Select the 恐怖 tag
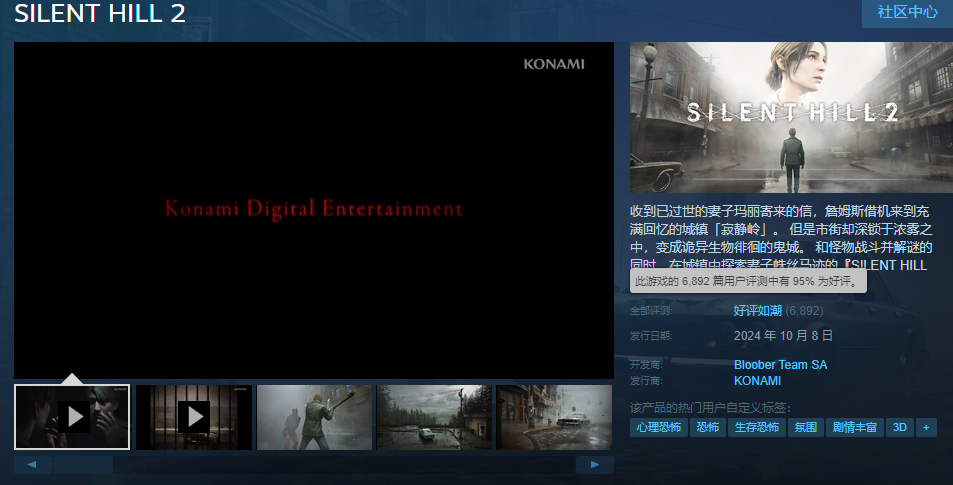953x485 pixels. (x=707, y=427)
